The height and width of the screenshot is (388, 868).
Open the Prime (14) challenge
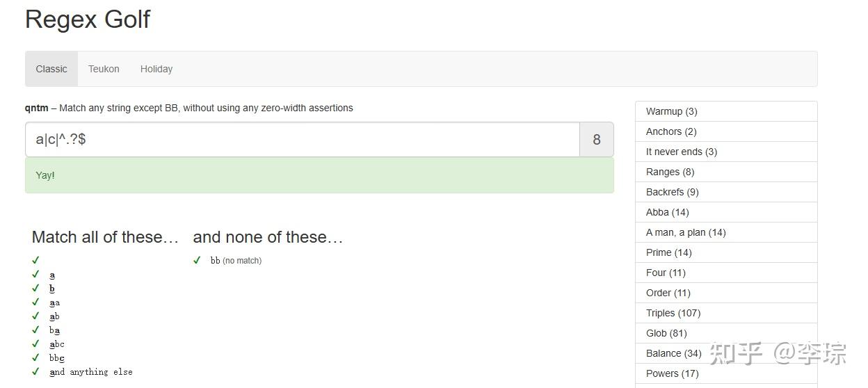668,252
